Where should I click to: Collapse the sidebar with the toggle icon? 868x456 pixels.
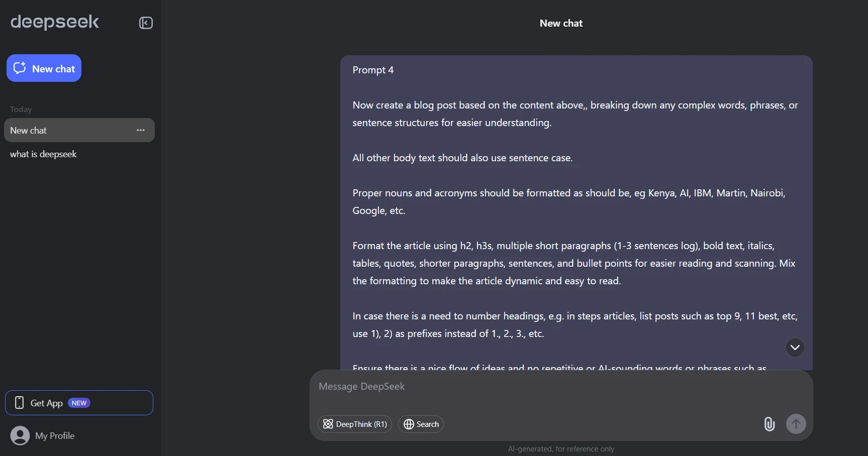pyautogui.click(x=146, y=23)
